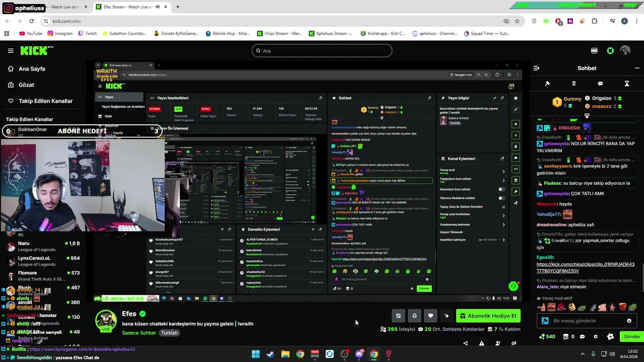644x362 pixels.
Task: Click the kick.com/efes address bar
Action: 272,21
